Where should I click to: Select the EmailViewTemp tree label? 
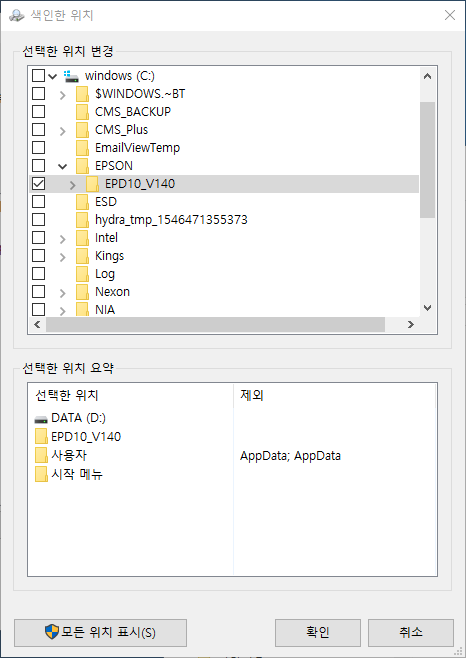[x=137, y=148]
